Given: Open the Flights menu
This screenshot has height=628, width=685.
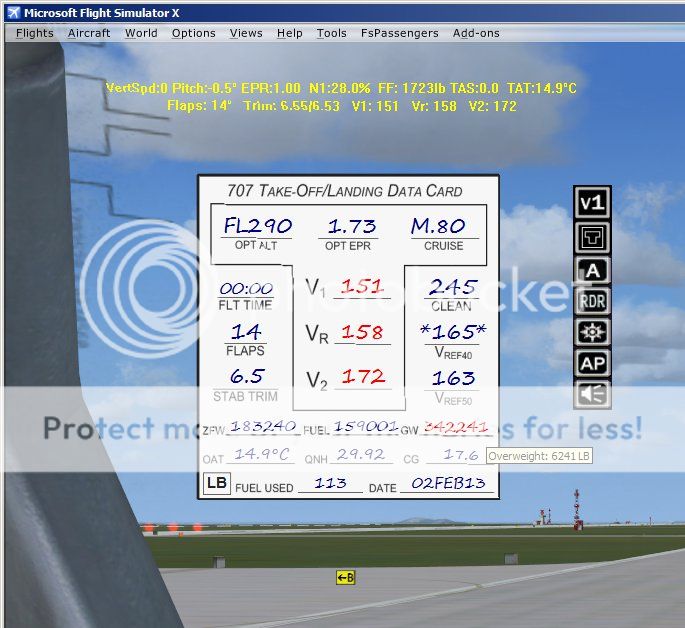Looking at the screenshot, I should (x=35, y=33).
